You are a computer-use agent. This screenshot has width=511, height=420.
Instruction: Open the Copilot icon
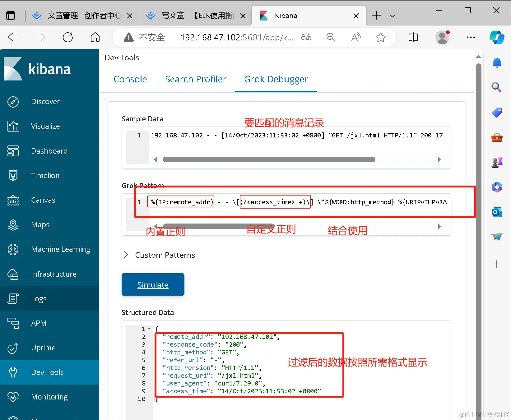click(497, 37)
